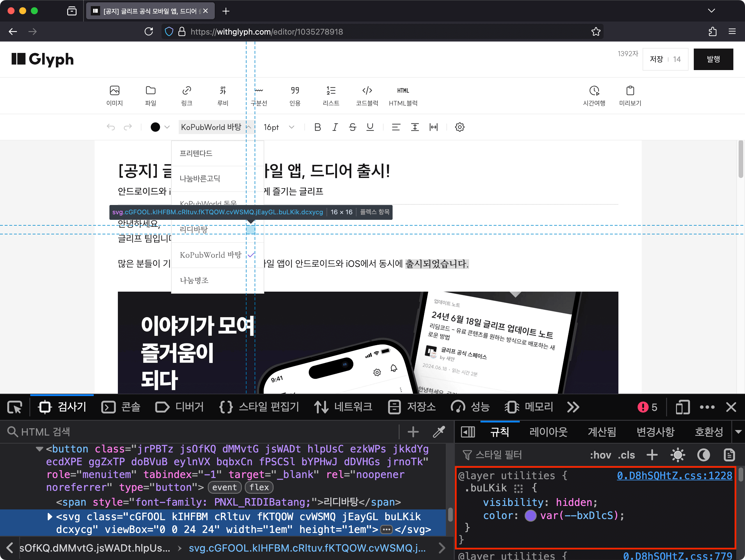Switch to 레이아웃 layout panel
Viewport: 745px width, 560px height.
[549, 432]
